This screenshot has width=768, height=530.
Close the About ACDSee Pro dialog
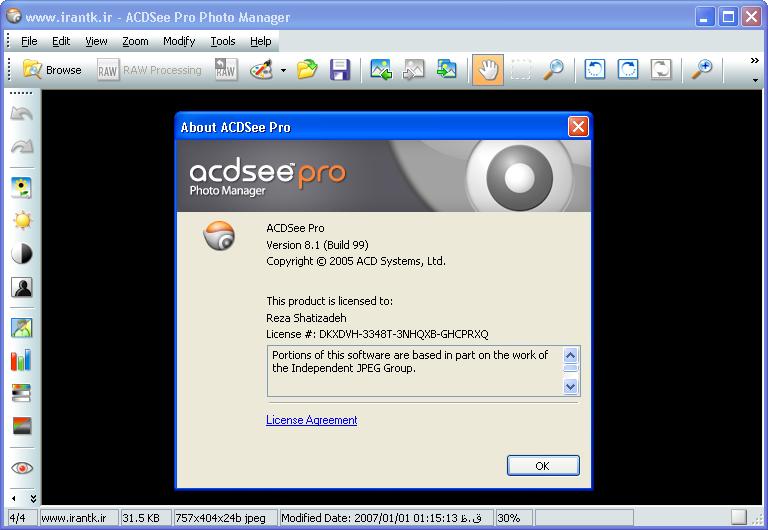pos(578,127)
